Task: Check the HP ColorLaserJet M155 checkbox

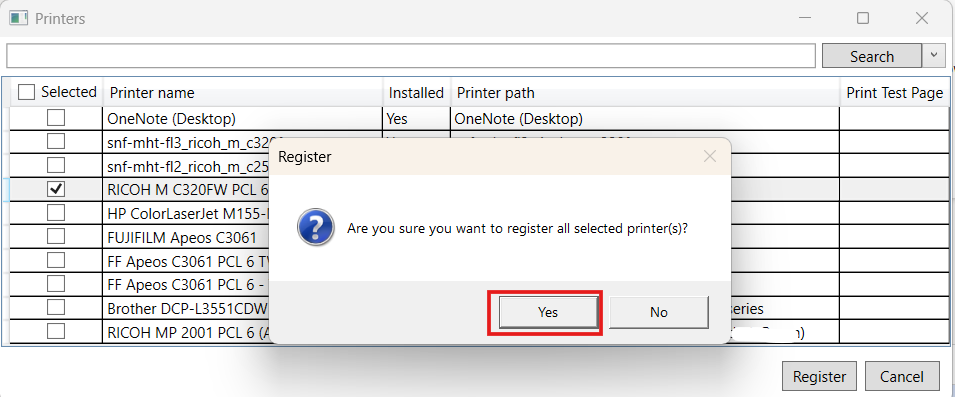Action: coord(56,213)
